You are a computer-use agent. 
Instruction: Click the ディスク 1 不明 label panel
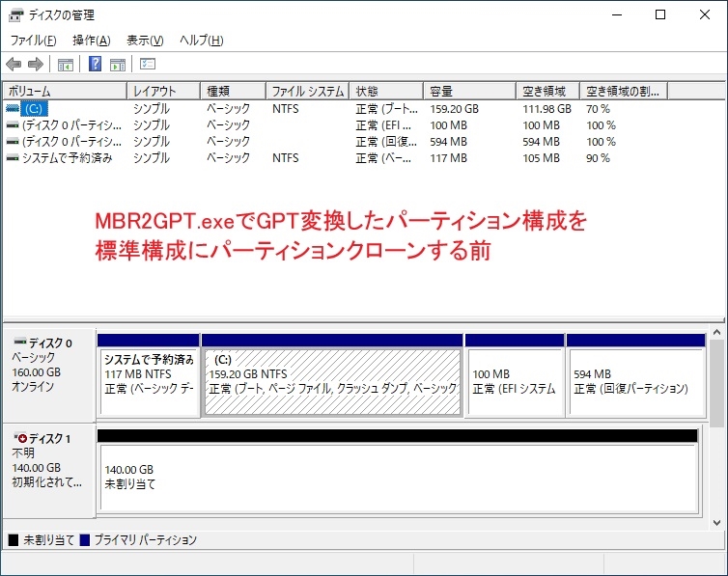click(48, 470)
